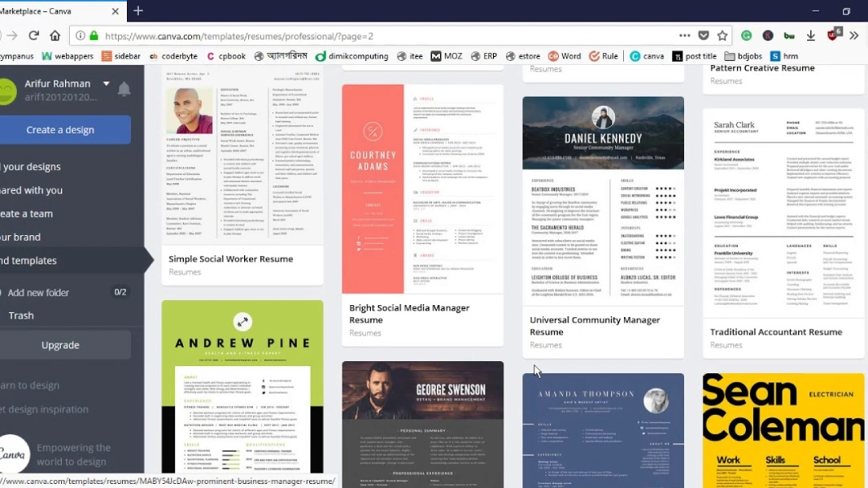Click the Upgrade button
868x488 pixels.
click(60, 346)
